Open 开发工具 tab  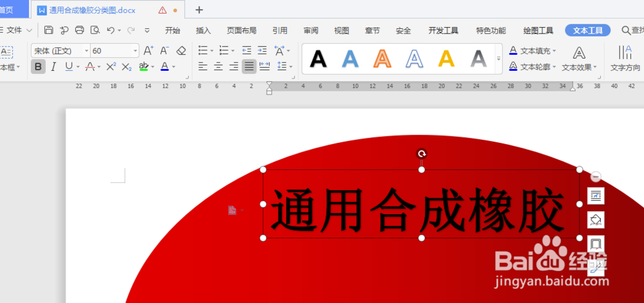pyautogui.click(x=443, y=30)
